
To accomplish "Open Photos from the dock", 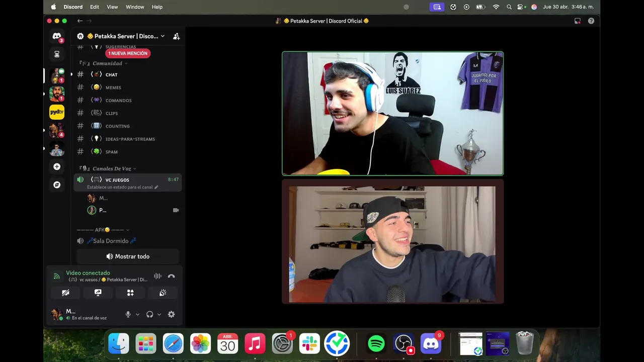I will pos(200,344).
